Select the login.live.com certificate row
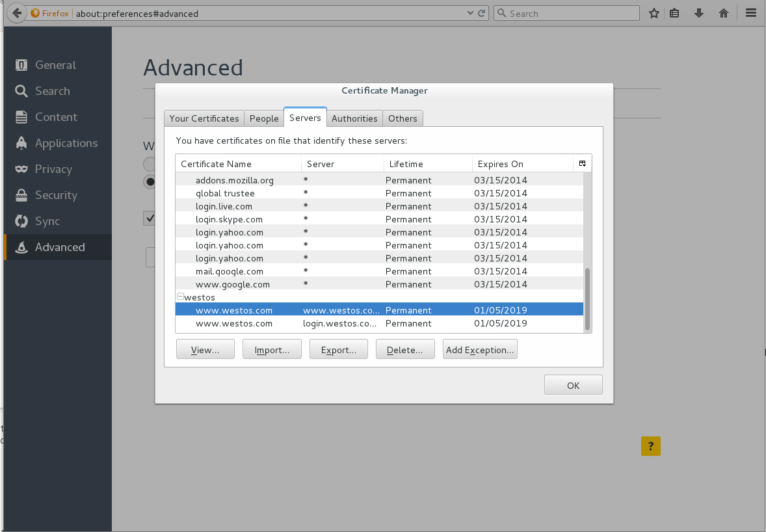This screenshot has height=532, width=766. tap(380, 206)
